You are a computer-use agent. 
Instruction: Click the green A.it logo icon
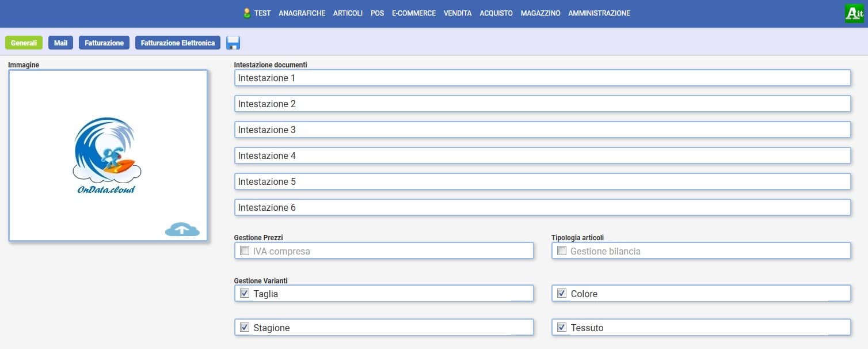click(854, 13)
